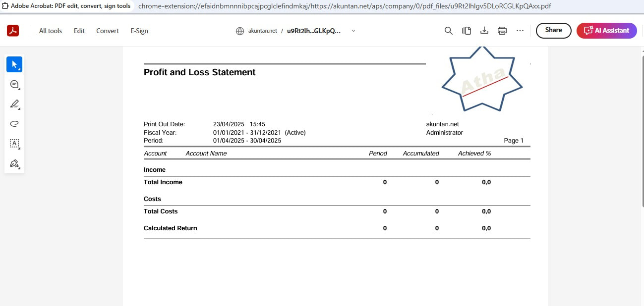Open the All tools menu

[x=51, y=31]
